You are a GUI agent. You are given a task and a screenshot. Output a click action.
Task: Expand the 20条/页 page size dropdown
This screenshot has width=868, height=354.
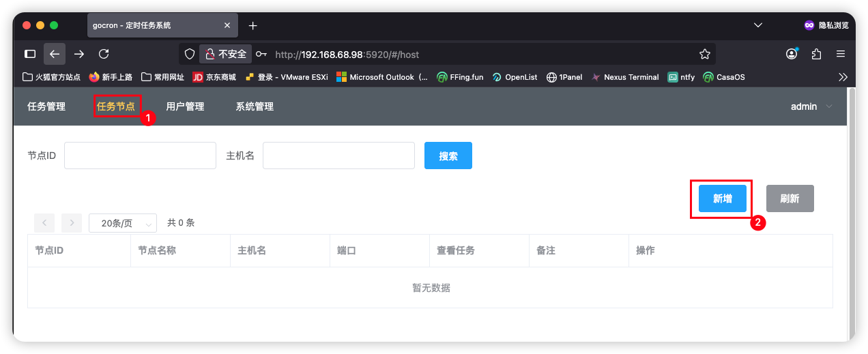click(x=123, y=223)
